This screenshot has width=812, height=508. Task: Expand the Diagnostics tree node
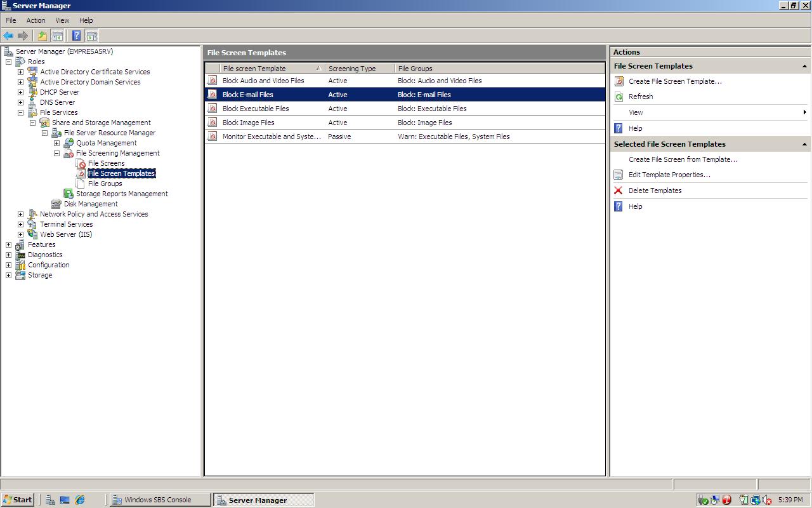tap(8, 255)
